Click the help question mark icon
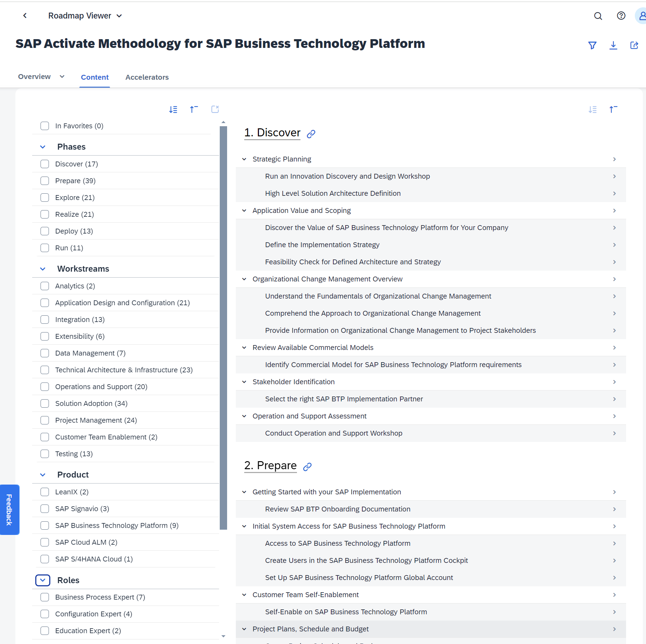 tap(621, 16)
